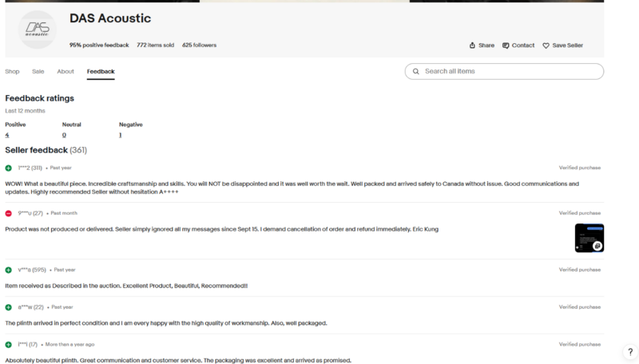Click the DAS Acoustic seller logo
Viewport: 639px width, 364px height.
[x=37, y=30]
